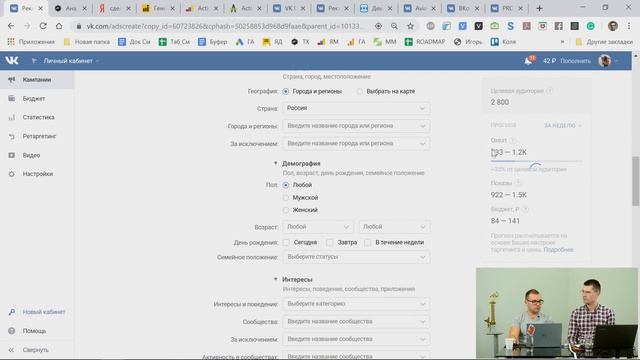Click the Видео sidebar icon

[x=11, y=155]
